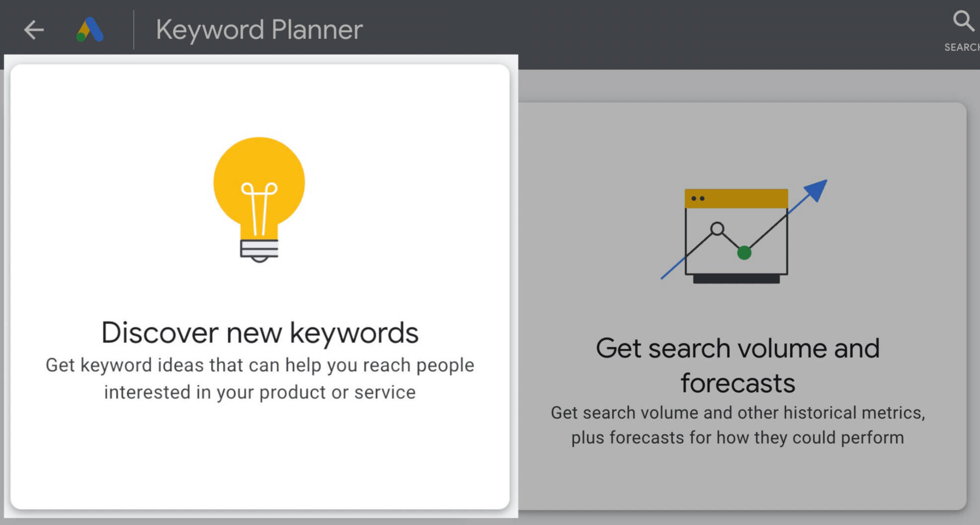Screen dimensions: 980x525
Task: Click the Keyword Planner title
Action: [259, 30]
